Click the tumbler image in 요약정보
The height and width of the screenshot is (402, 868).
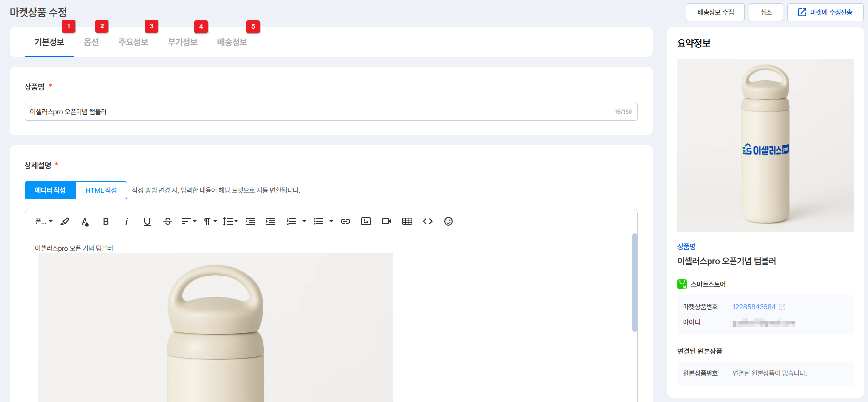765,146
